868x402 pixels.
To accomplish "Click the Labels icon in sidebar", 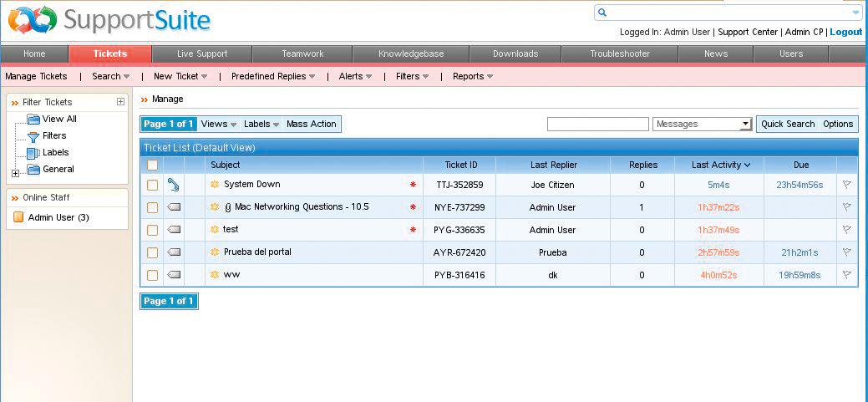I will (33, 152).
